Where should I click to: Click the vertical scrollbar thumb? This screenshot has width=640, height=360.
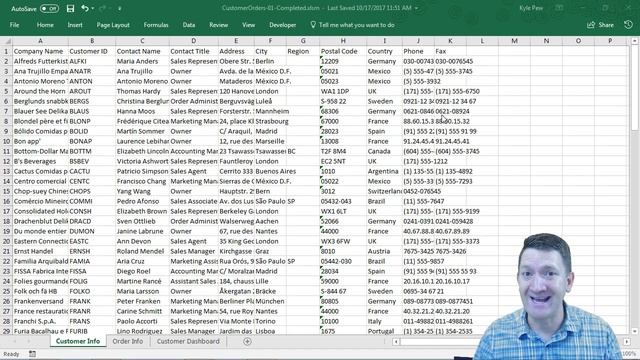(x=634, y=88)
